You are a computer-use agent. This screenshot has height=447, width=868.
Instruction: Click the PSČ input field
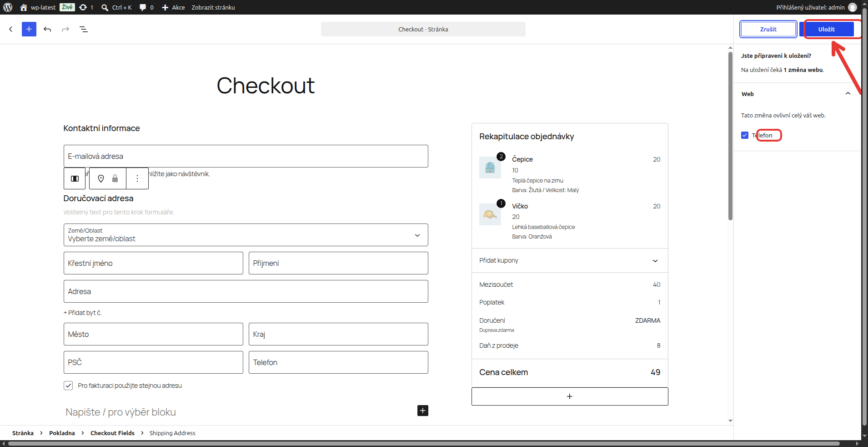(x=153, y=362)
